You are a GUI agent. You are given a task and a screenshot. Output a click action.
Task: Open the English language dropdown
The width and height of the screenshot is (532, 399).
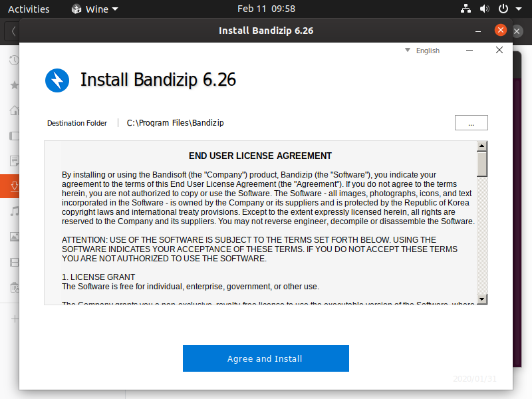coord(423,51)
